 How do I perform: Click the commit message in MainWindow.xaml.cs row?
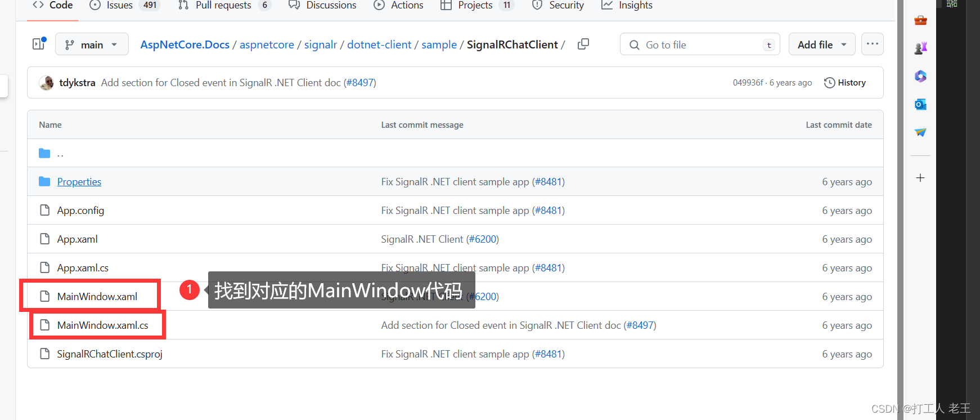click(x=501, y=325)
